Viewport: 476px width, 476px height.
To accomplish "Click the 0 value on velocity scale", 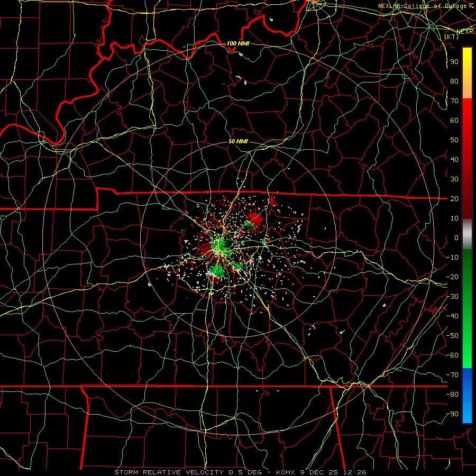I will coord(456,237).
